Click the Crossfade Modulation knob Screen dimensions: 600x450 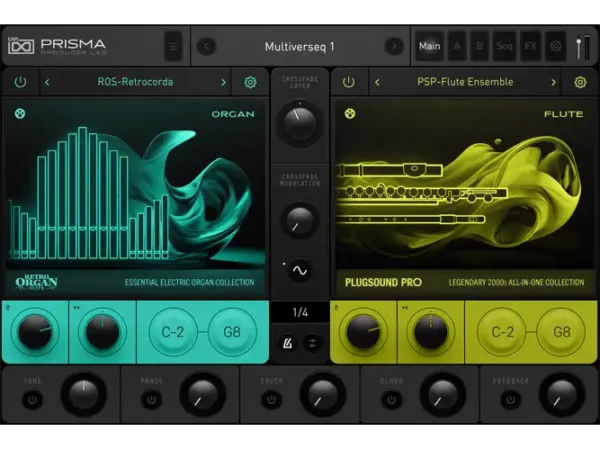(300, 220)
